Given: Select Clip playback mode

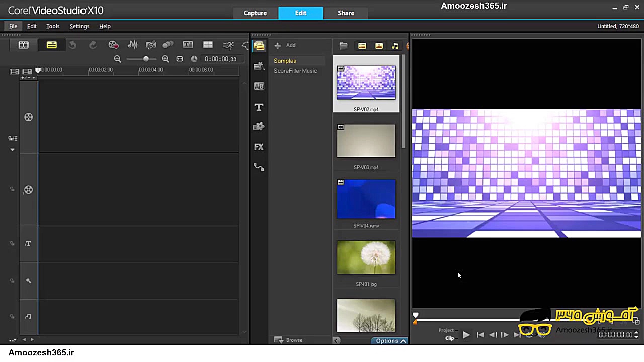Looking at the screenshot, I should (x=449, y=338).
